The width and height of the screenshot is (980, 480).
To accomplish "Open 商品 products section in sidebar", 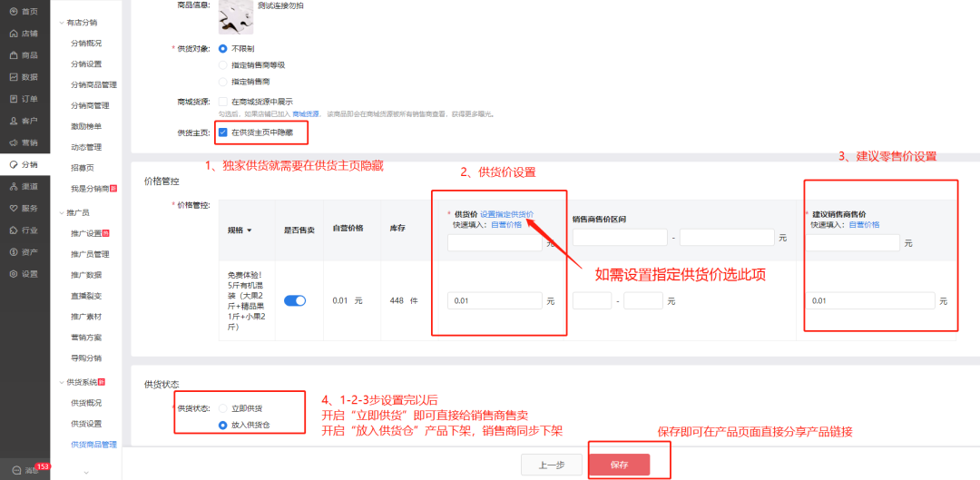I will (x=24, y=55).
